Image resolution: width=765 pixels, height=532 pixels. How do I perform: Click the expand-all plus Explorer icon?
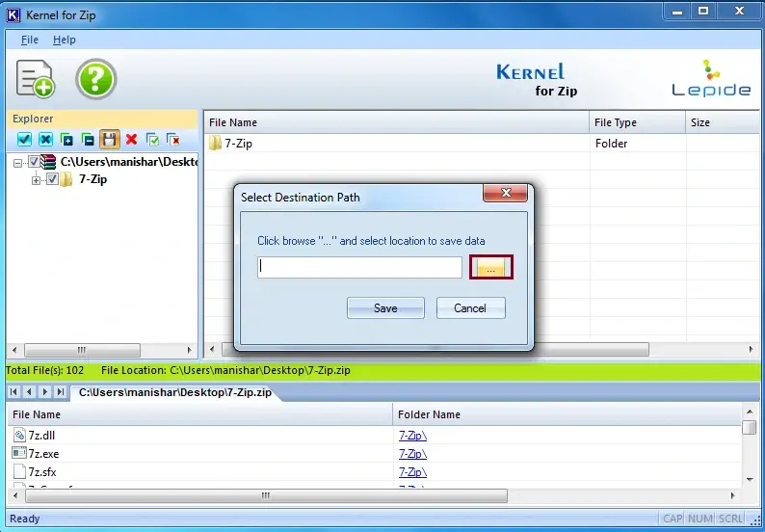(x=66, y=140)
